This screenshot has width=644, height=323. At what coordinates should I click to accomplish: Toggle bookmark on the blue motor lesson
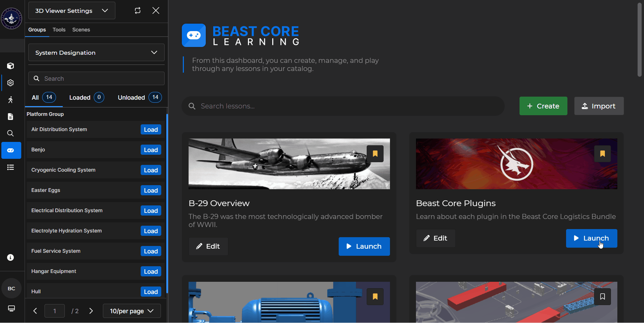[x=375, y=297]
